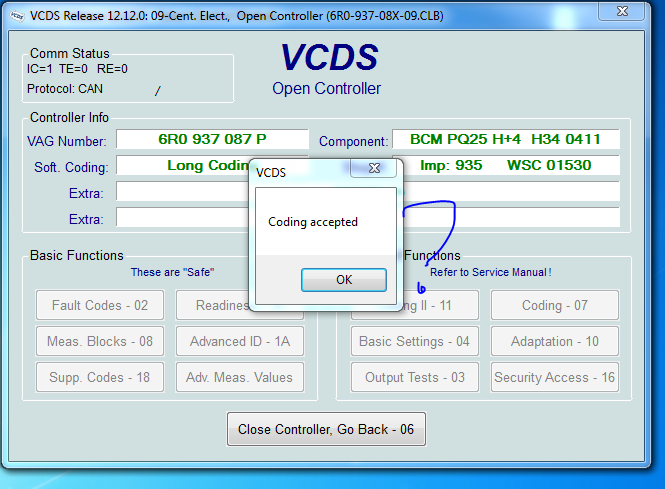Image resolution: width=665 pixels, height=489 pixels.
Task: Click the VAG Number field
Action: point(212,140)
